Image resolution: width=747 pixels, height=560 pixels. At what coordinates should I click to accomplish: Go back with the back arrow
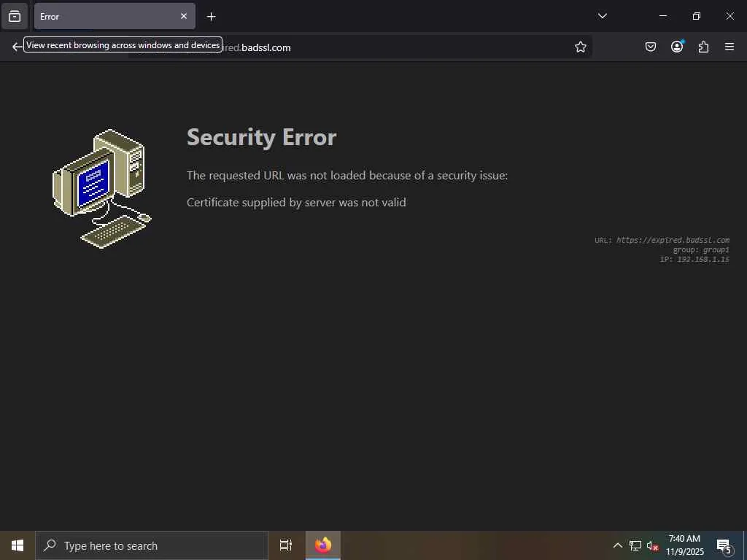(x=17, y=47)
